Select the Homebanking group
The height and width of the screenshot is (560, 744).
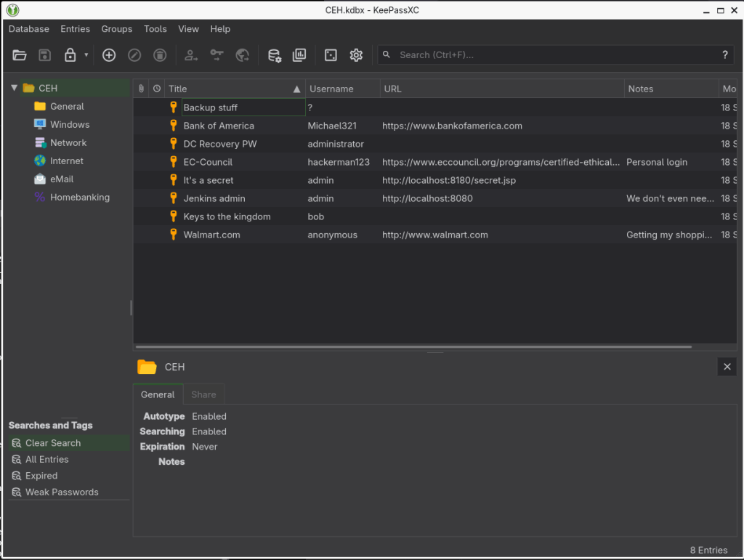(79, 197)
